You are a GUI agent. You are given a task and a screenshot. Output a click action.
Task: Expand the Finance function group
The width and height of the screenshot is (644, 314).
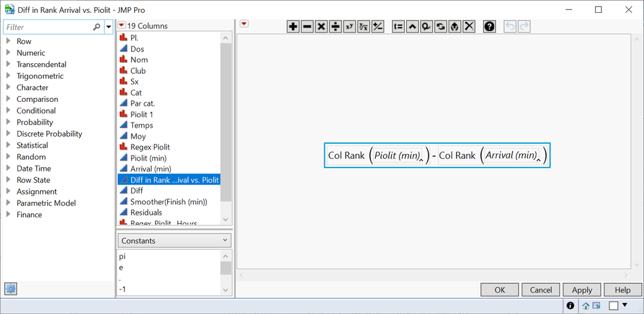tap(8, 215)
